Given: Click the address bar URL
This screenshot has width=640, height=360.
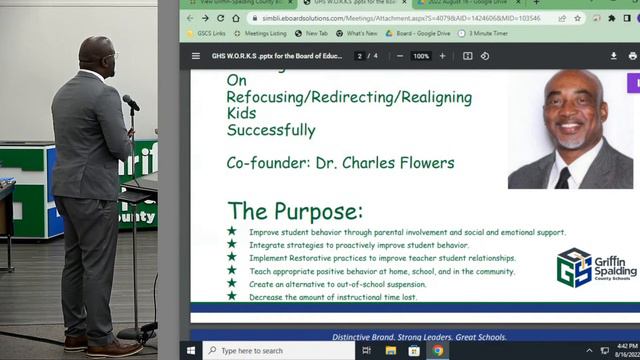Looking at the screenshot, I should [401, 18].
